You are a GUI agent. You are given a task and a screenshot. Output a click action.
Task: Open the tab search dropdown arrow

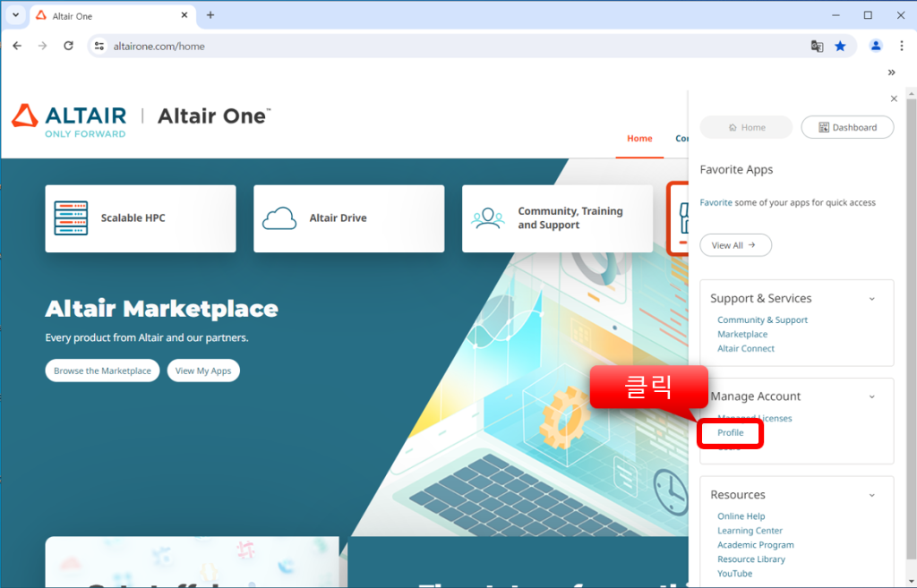pos(16,15)
